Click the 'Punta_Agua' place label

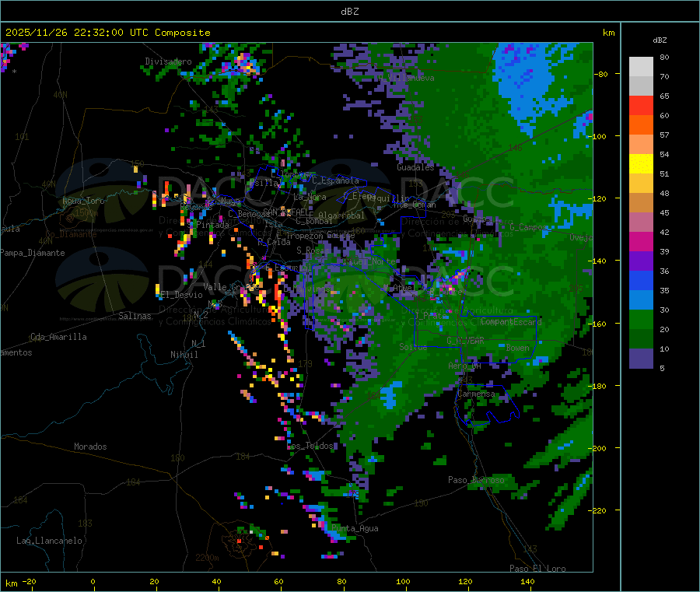355,529
